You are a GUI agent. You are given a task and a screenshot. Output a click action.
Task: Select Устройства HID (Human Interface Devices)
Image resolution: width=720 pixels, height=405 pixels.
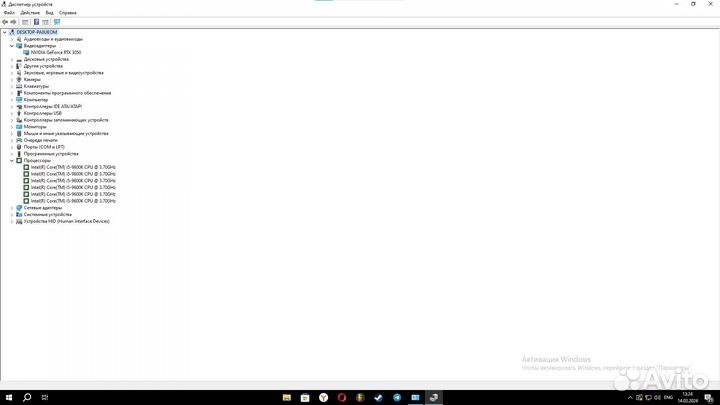(67, 221)
